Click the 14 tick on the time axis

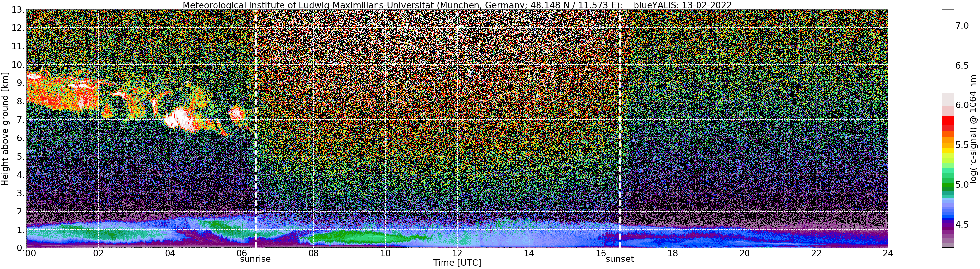[x=529, y=253]
